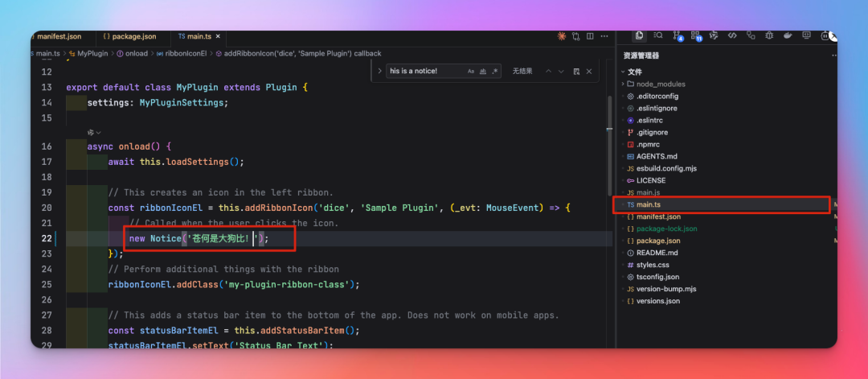Screen dimensions: 868x379
Task: Click the 资源管理器 panel title
Action: pyautogui.click(x=641, y=56)
